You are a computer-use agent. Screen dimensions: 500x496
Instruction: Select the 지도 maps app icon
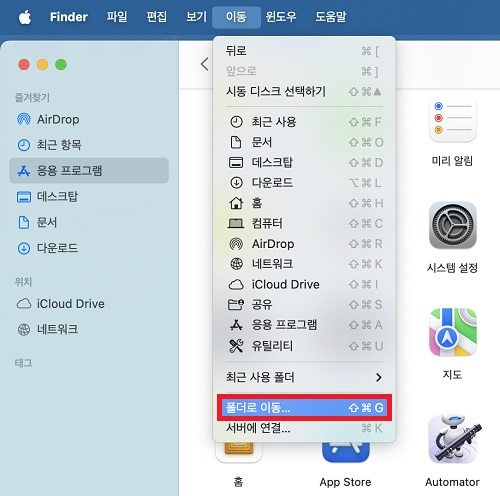(452, 332)
